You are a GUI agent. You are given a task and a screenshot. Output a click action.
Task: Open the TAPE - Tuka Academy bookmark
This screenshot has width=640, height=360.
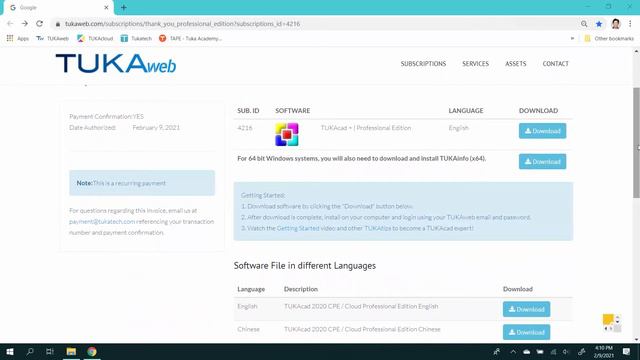(x=190, y=38)
